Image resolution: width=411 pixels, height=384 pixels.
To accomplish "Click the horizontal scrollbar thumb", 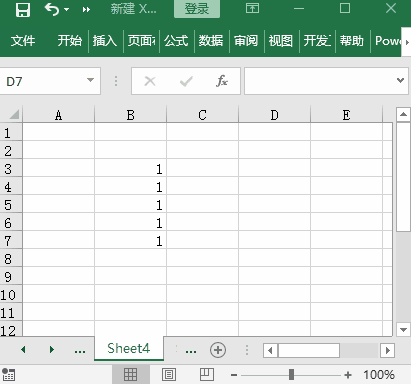I will pos(309,350).
